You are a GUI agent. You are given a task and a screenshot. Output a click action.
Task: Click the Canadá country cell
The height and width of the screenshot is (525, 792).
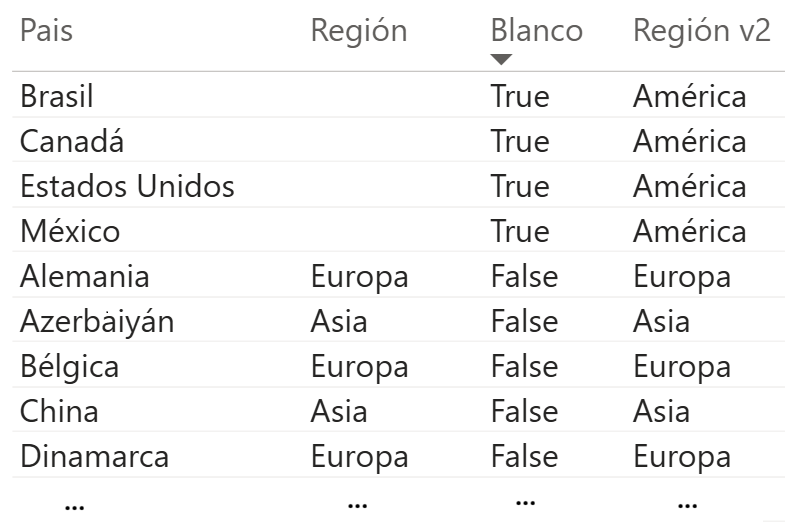[x=72, y=142]
